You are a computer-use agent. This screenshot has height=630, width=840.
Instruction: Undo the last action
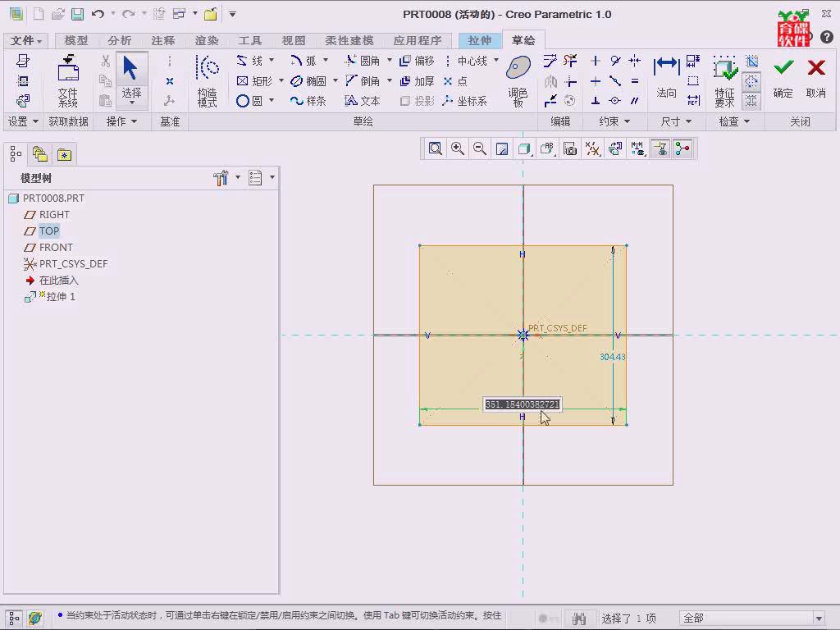tap(98, 14)
